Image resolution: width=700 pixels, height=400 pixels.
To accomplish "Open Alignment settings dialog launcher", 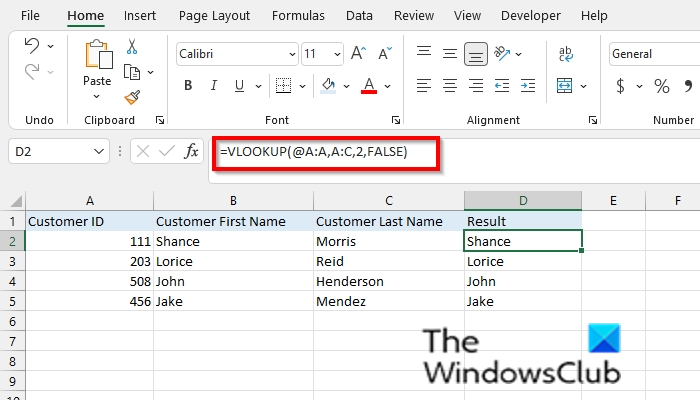I will 593,120.
